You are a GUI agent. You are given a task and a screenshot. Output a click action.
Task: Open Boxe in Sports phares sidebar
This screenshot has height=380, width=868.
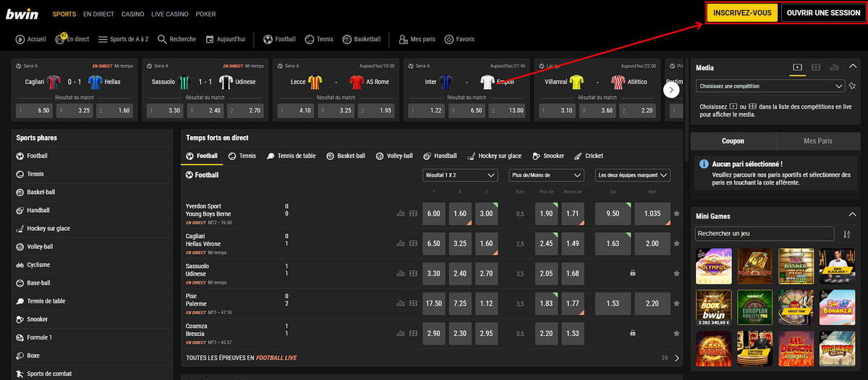93,355
